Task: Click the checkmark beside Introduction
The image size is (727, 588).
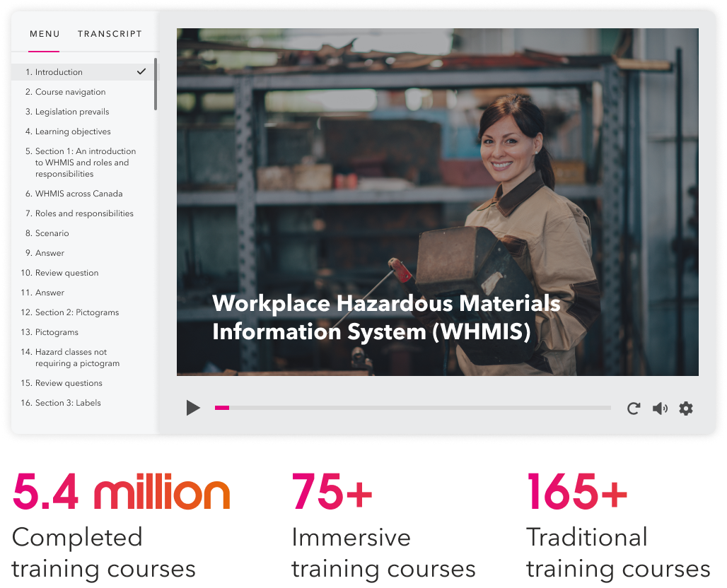Action: [141, 71]
